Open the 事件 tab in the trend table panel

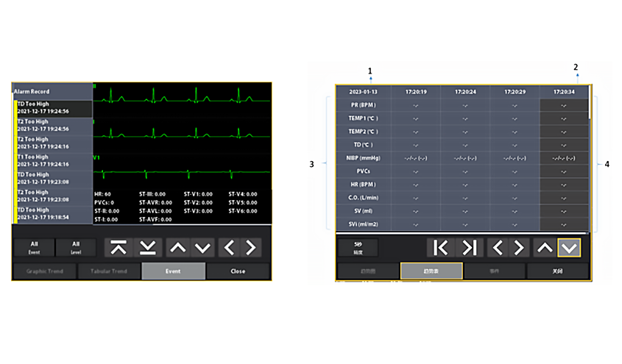[x=494, y=271]
